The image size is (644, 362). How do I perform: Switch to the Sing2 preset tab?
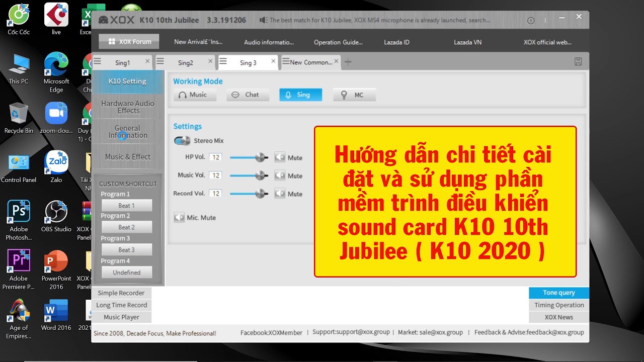point(185,62)
